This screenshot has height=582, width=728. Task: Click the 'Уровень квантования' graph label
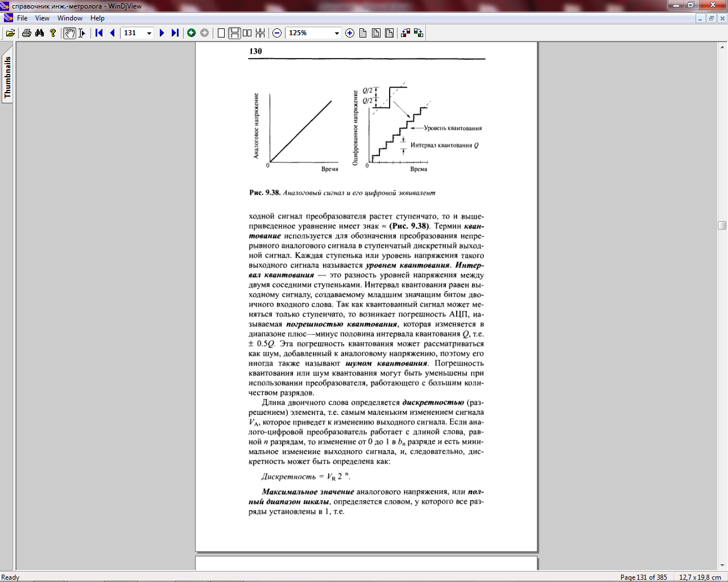[x=453, y=128]
